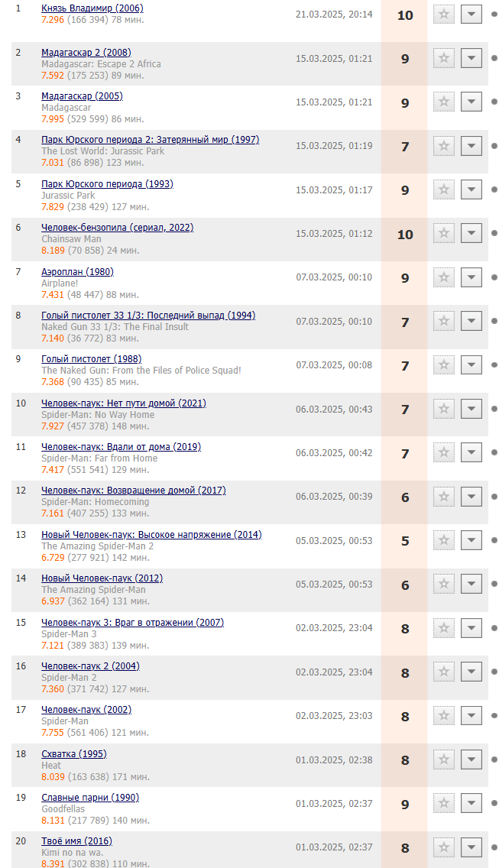
Task: Click the favorite star for Мадагаскар 2
Action: pos(444,58)
